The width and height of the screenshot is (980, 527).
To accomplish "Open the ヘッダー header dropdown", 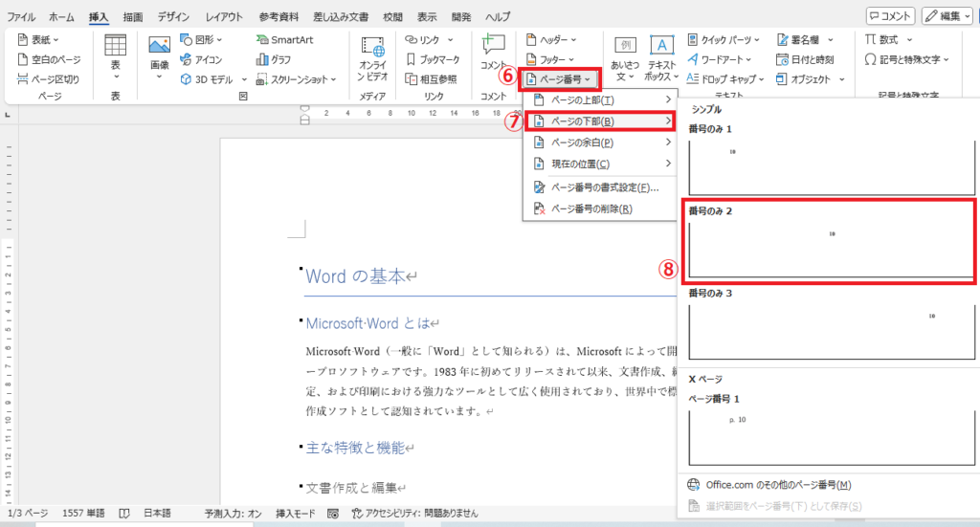I will pos(550,40).
